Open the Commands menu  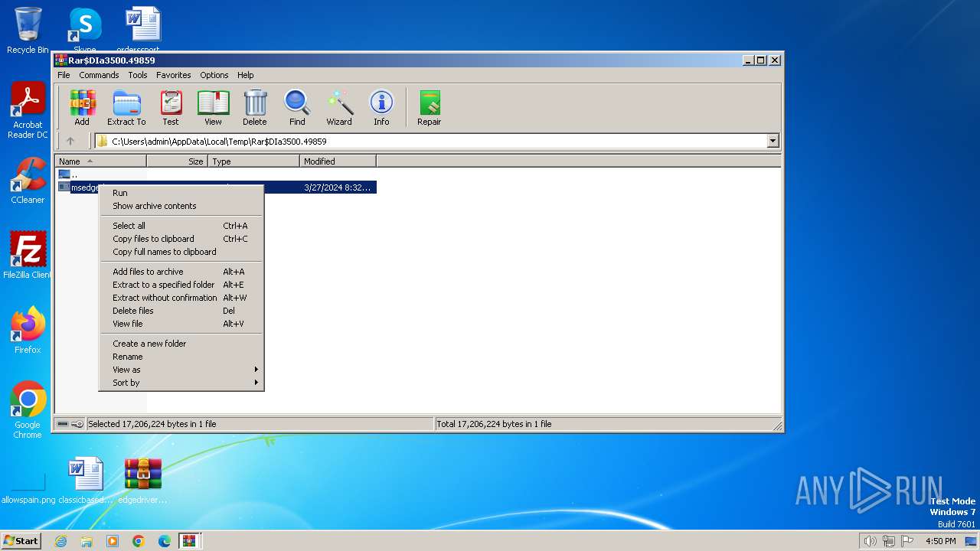tap(99, 75)
